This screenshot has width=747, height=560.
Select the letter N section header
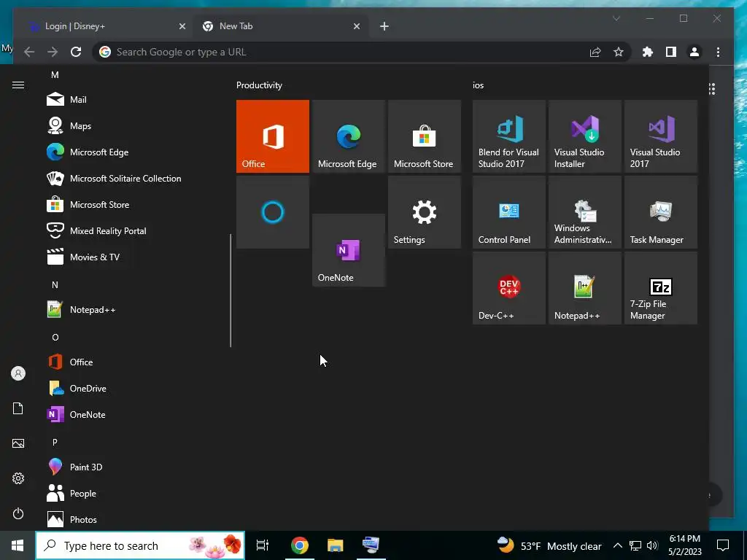55,285
